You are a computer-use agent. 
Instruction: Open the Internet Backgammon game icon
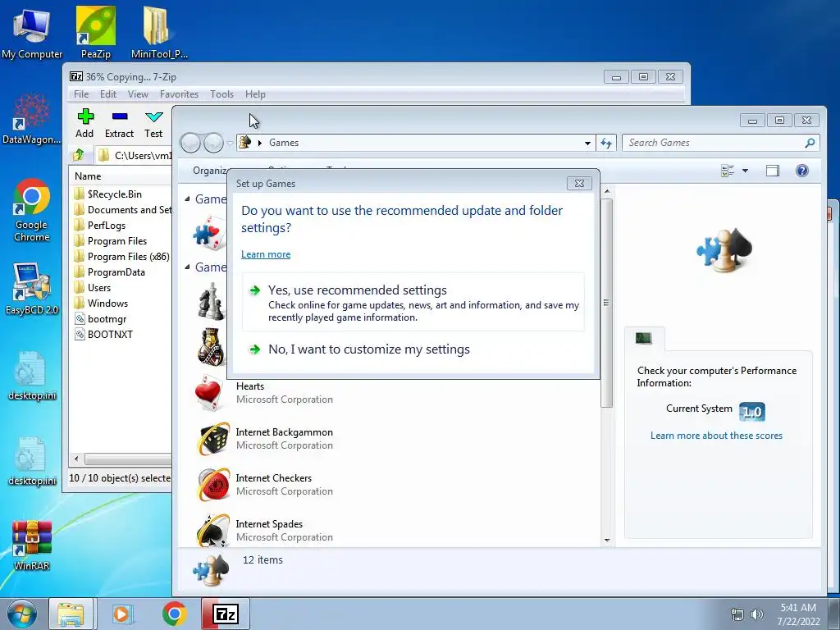[x=212, y=438]
